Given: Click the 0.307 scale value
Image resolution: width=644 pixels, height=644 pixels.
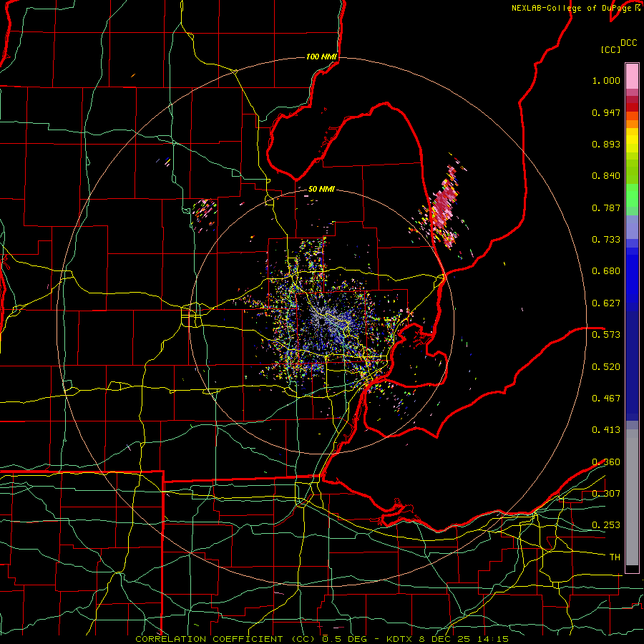Looking at the screenshot, I should (x=606, y=494).
